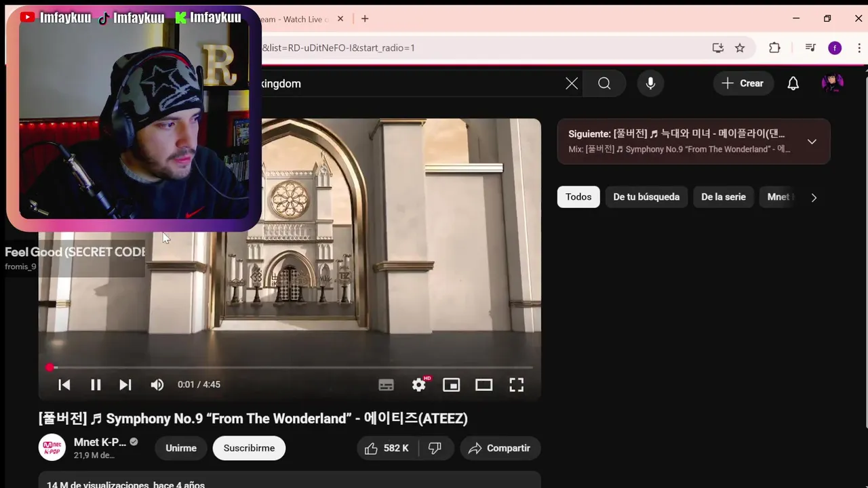Enter full screen mode
This screenshot has height=488, width=868.
click(x=517, y=385)
